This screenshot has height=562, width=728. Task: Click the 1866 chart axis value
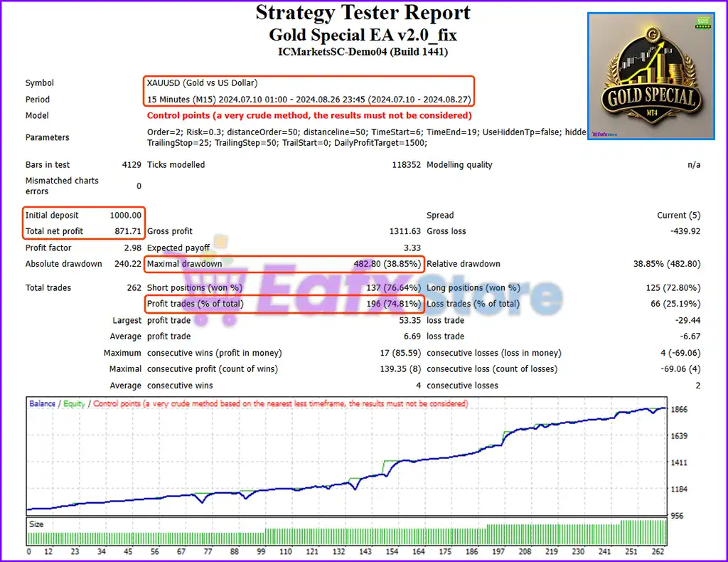click(679, 409)
